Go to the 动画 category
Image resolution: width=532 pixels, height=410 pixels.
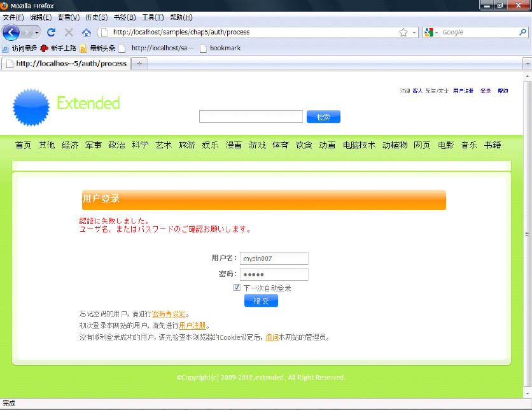328,145
